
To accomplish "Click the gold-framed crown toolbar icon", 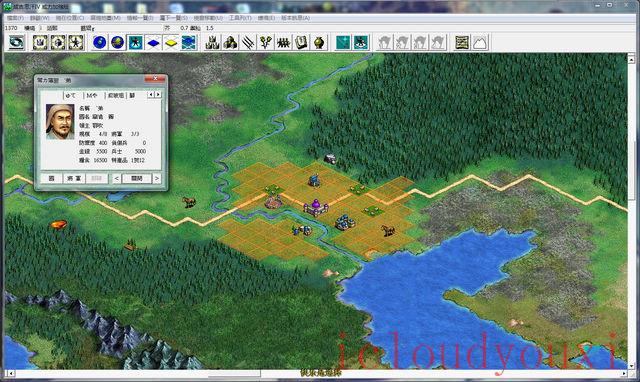I will [40, 42].
